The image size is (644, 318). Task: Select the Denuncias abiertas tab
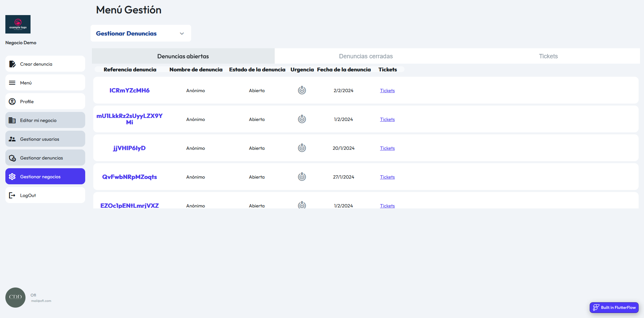(x=183, y=56)
